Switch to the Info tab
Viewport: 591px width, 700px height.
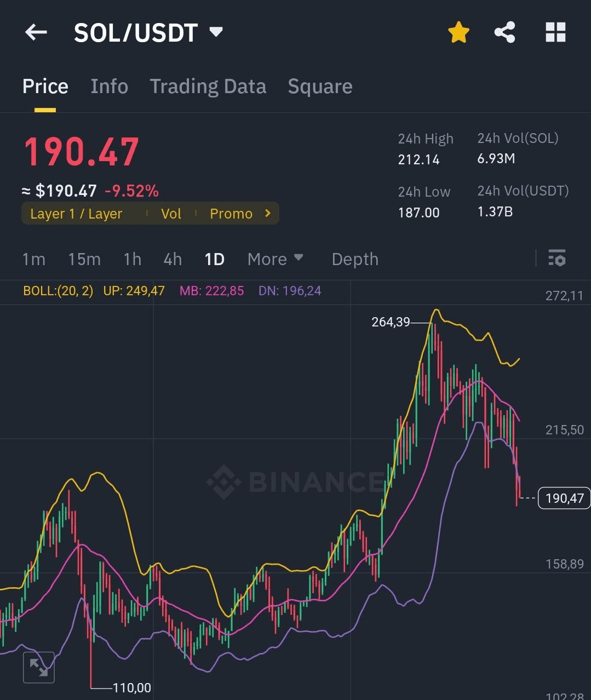coord(109,87)
